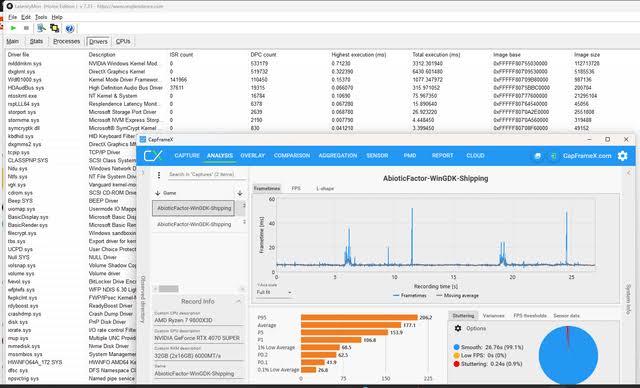Click down arrow at right of Game header

[x=240, y=193]
